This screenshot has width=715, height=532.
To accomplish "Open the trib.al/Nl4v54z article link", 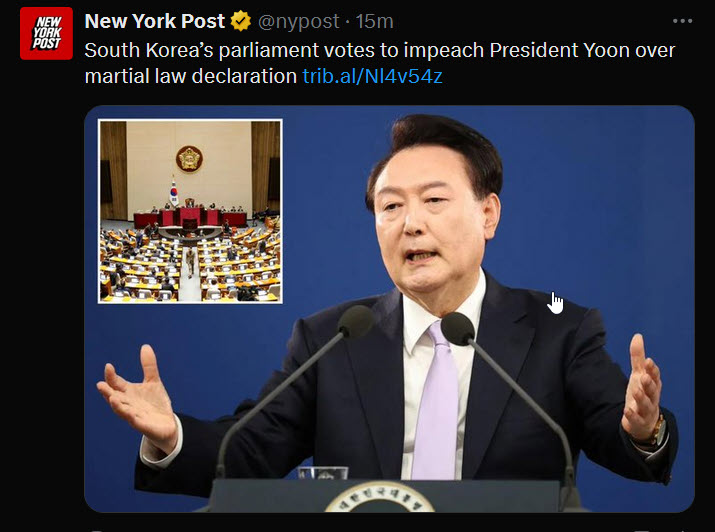I will (373, 76).
